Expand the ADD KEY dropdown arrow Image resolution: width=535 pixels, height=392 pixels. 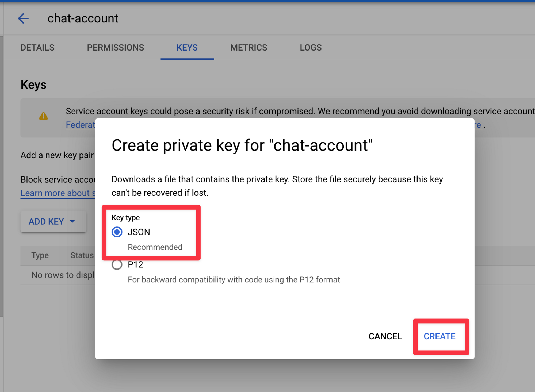[x=72, y=221]
